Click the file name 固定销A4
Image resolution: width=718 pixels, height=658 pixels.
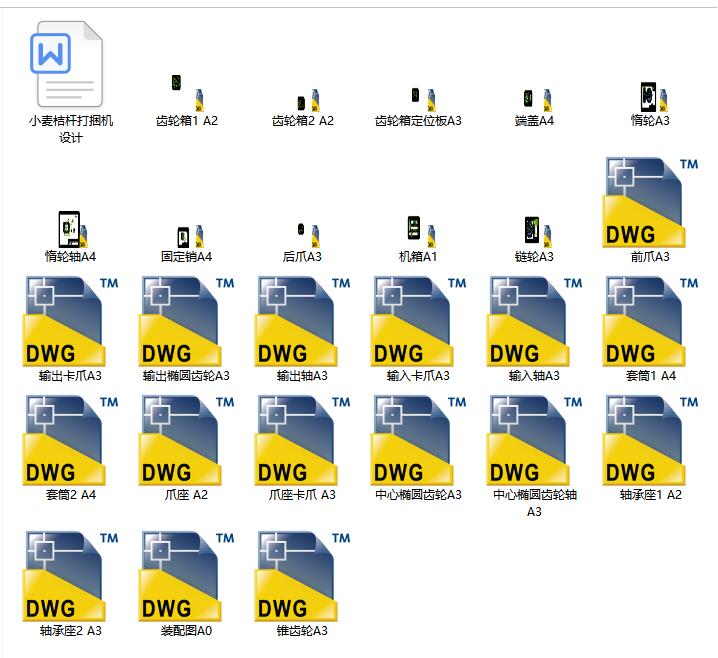tap(186, 256)
